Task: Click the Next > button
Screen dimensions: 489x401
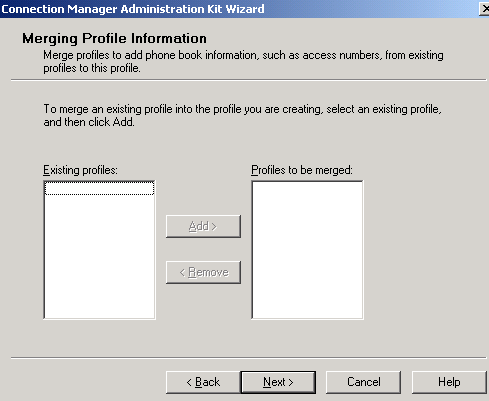Action: tap(278, 382)
